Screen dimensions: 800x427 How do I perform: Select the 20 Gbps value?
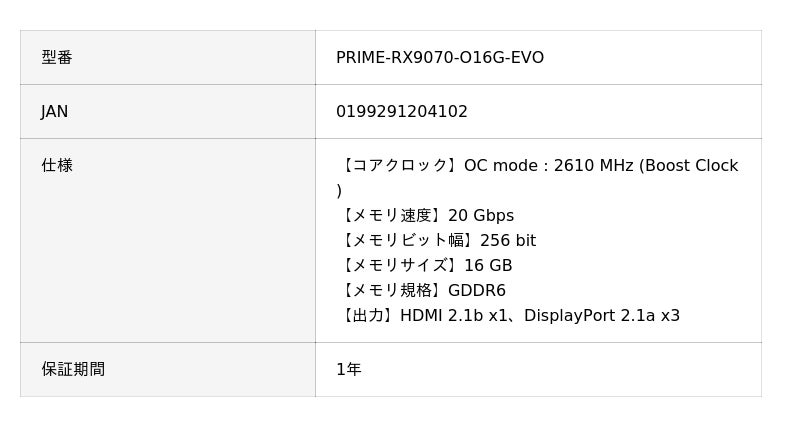481,216
